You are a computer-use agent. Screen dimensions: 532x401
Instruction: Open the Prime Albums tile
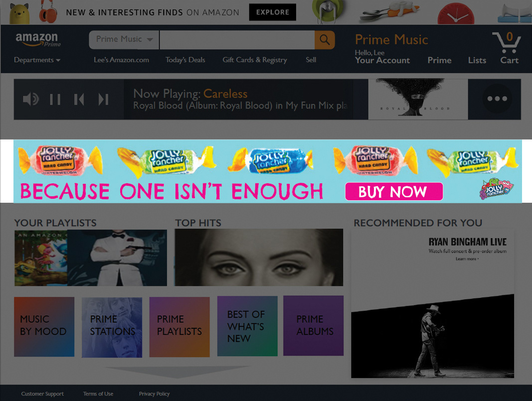pos(314,326)
